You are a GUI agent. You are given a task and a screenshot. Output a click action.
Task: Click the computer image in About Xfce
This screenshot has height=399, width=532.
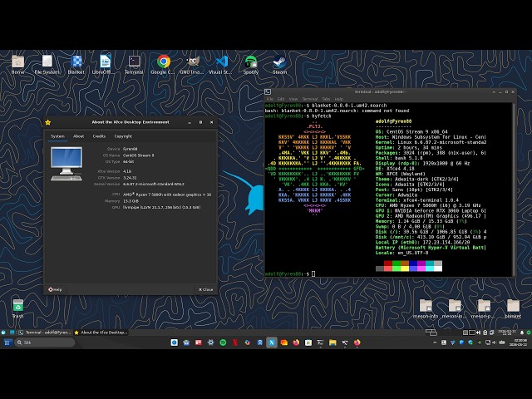(x=66, y=164)
